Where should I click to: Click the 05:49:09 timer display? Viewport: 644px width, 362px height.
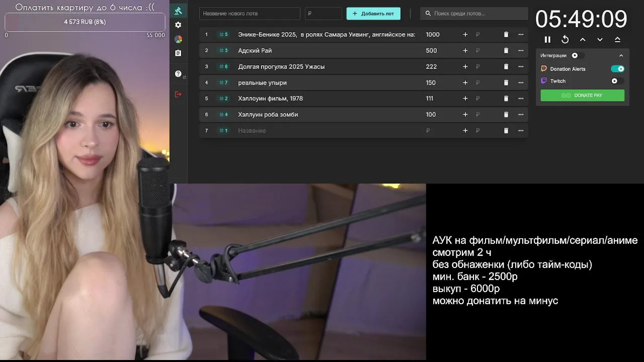point(581,19)
